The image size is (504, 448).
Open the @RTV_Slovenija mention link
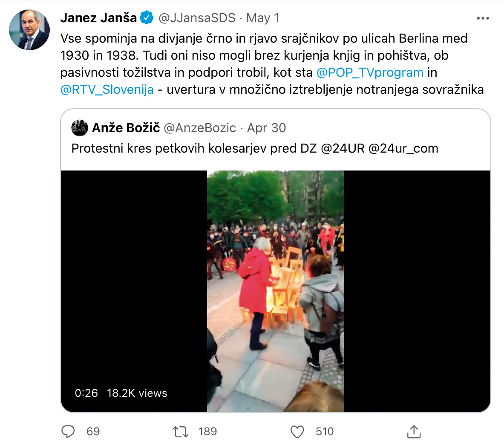pos(107,90)
